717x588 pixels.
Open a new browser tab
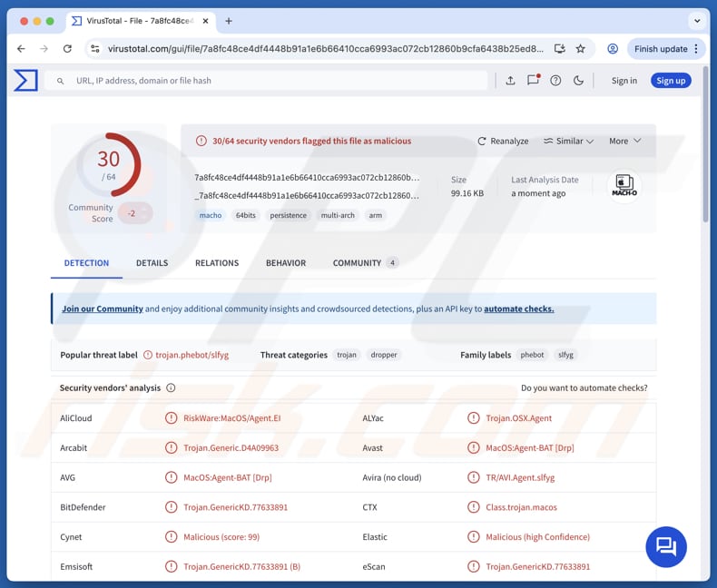tap(229, 21)
